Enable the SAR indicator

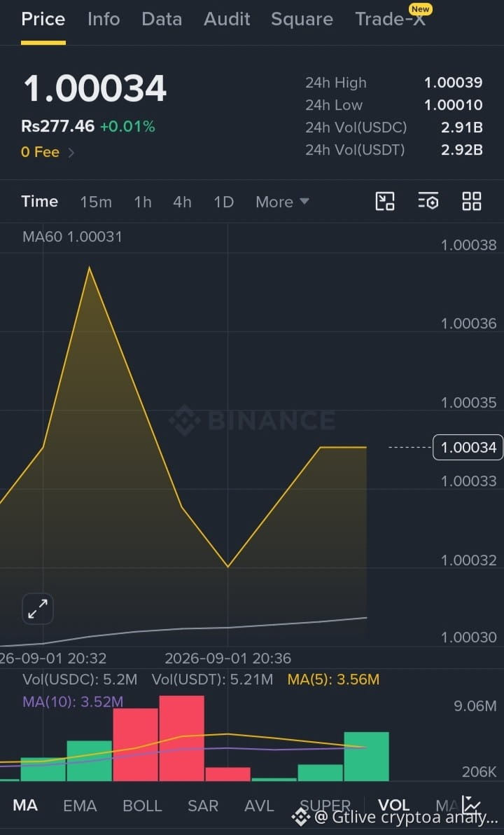point(203,806)
